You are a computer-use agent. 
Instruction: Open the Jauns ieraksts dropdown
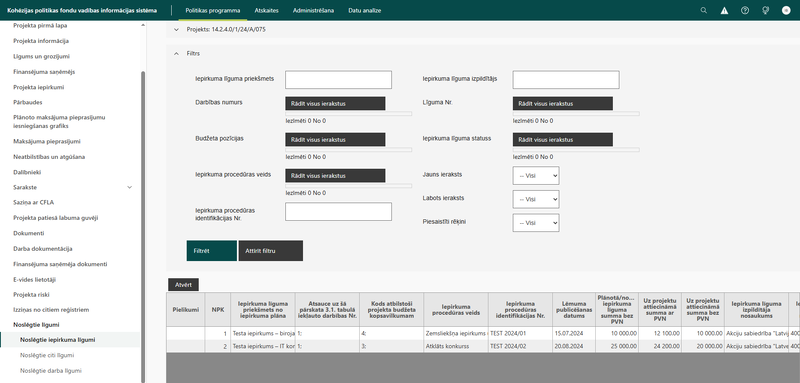point(536,175)
